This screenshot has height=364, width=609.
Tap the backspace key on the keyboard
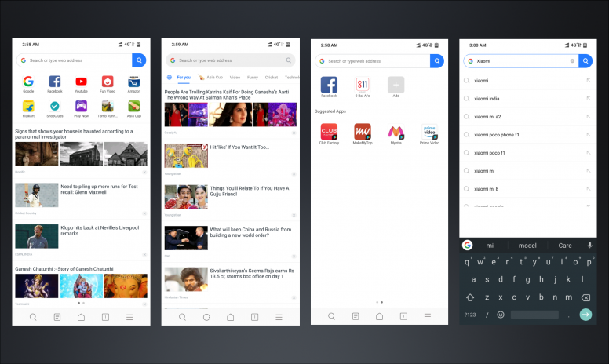click(585, 297)
